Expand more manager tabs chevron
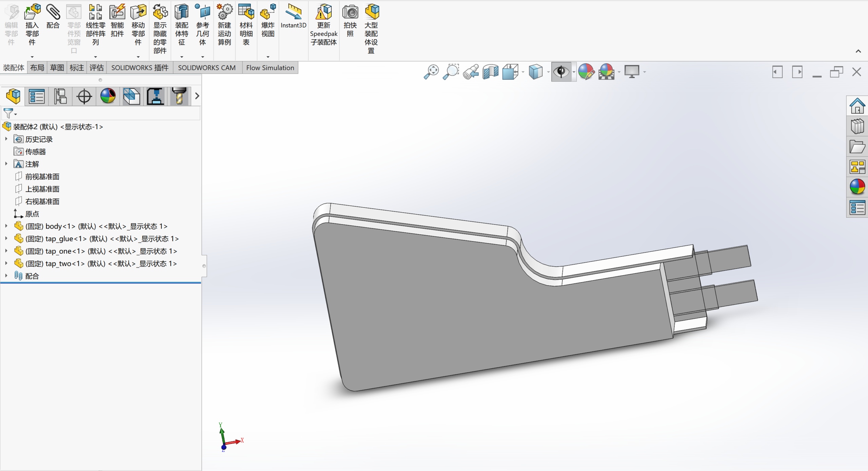The width and height of the screenshot is (868, 471). (197, 96)
